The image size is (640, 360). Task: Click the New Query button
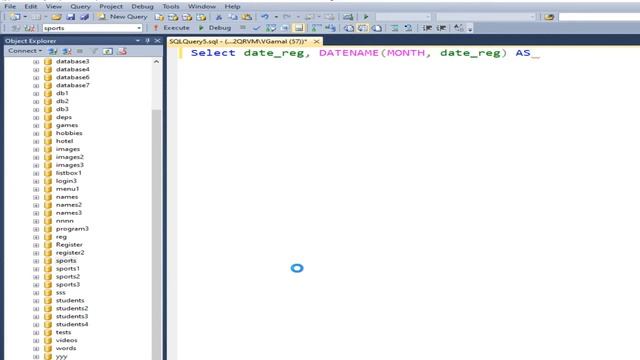click(122, 17)
